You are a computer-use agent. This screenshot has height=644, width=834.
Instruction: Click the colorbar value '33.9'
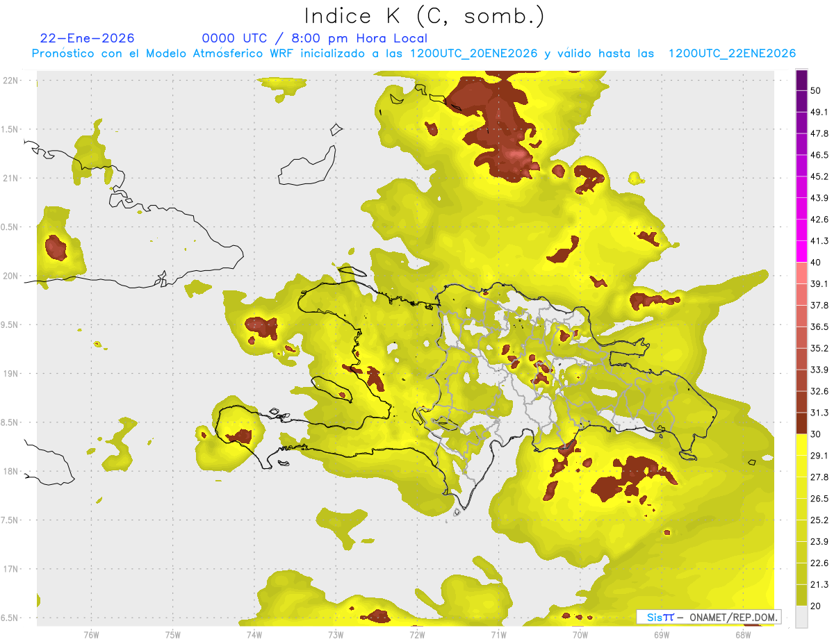tap(819, 370)
